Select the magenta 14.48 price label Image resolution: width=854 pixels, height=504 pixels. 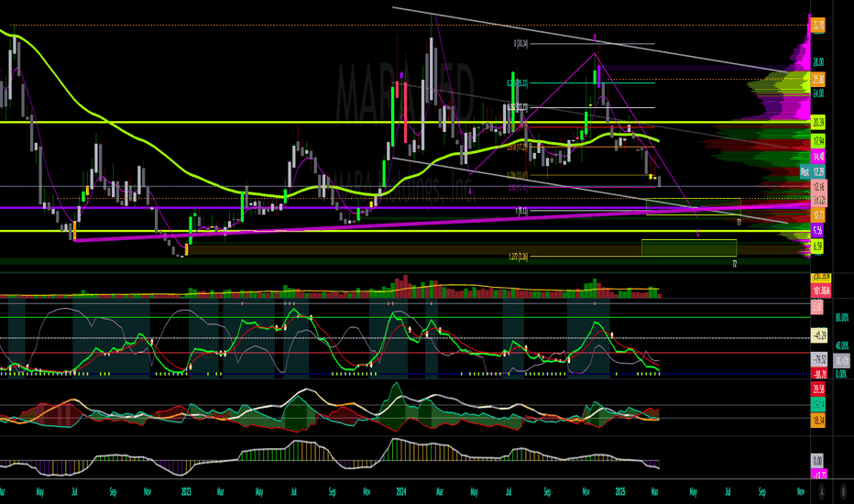[818, 157]
